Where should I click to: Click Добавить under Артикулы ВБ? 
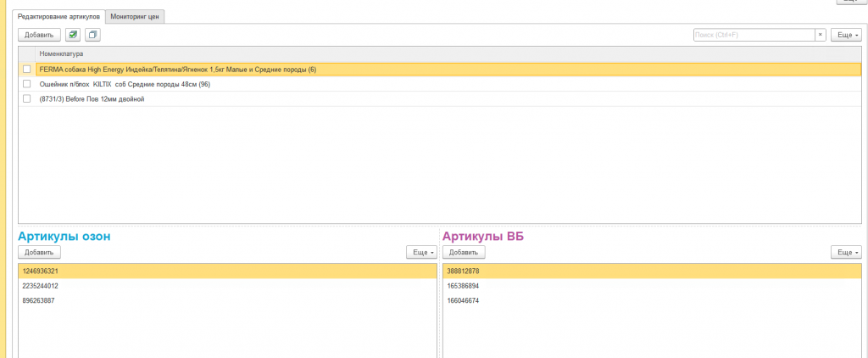click(x=464, y=252)
